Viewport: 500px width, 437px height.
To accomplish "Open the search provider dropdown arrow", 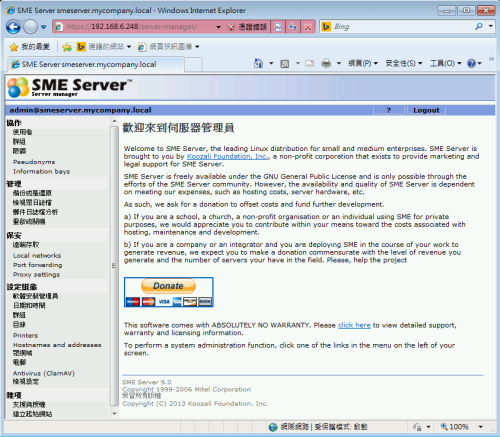I will point(491,27).
